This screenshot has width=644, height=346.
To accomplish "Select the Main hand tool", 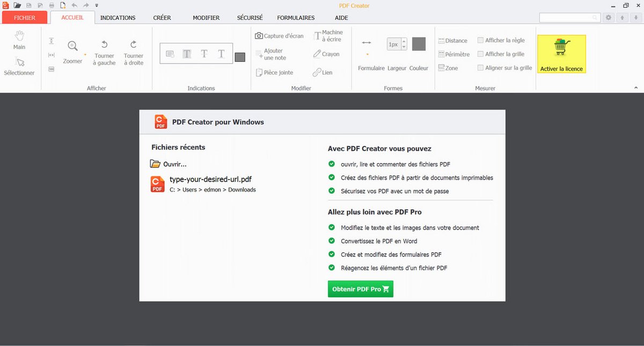I will tap(19, 36).
